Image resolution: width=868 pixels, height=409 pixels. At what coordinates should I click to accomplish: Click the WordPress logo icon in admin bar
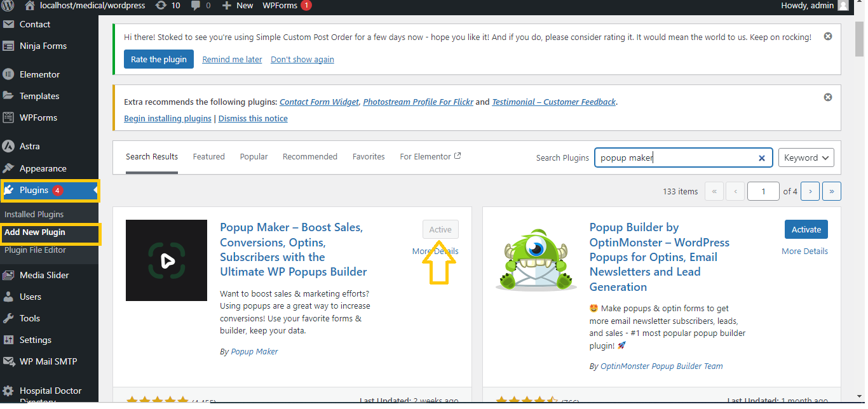(x=9, y=6)
